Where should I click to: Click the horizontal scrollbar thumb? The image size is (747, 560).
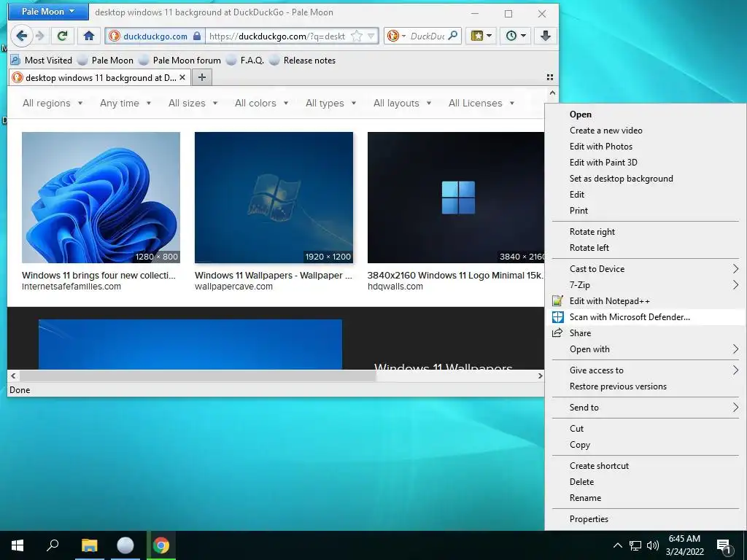pos(198,376)
